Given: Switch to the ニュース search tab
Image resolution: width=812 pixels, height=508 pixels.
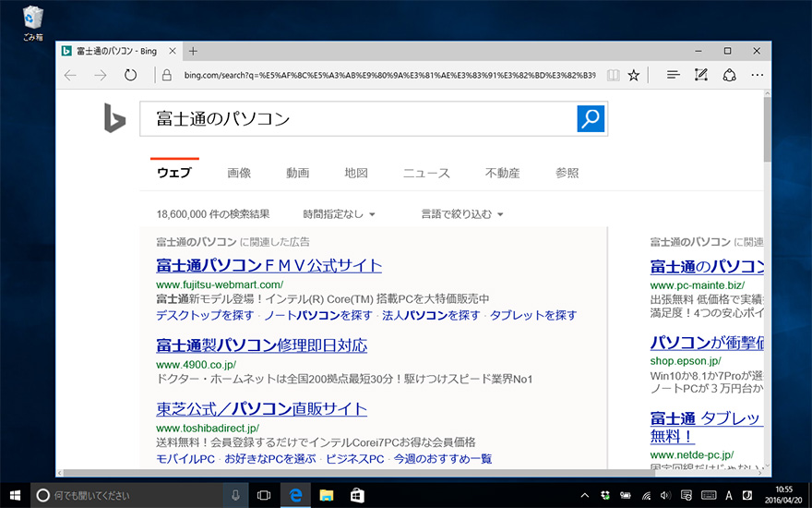Looking at the screenshot, I should (x=426, y=173).
